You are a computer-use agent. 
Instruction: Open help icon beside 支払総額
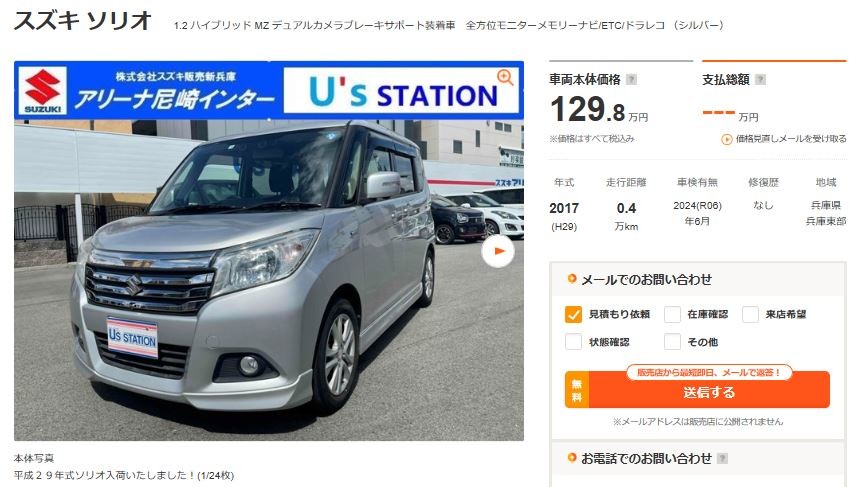(760, 80)
